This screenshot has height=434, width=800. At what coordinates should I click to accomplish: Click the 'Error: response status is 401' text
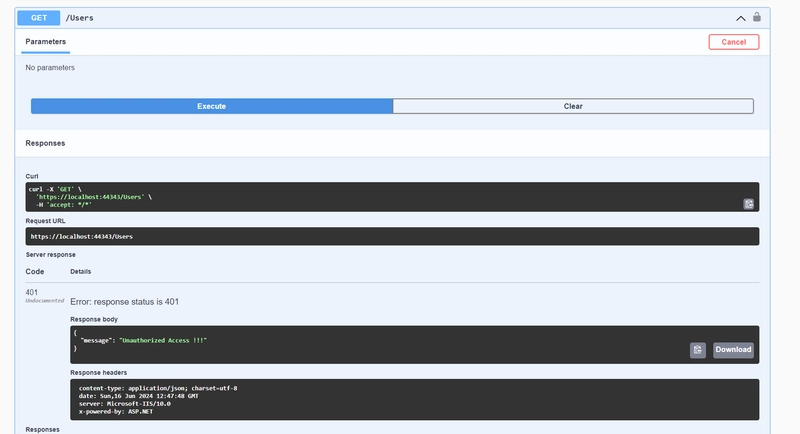click(x=124, y=301)
